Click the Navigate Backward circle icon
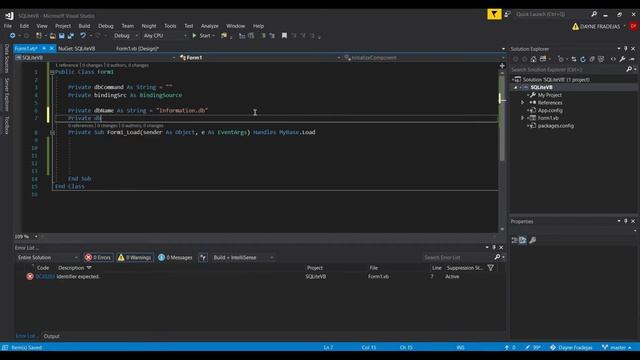Viewport: 640px width, 360px height. point(13,36)
